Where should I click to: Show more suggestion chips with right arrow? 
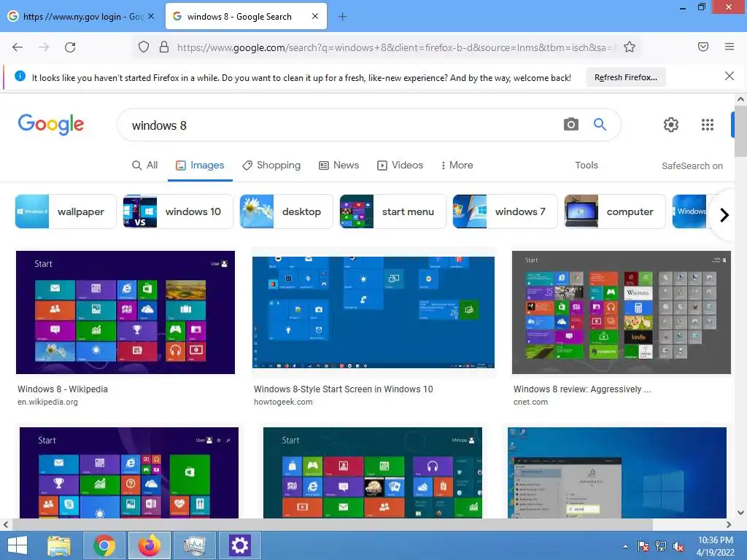[724, 215]
